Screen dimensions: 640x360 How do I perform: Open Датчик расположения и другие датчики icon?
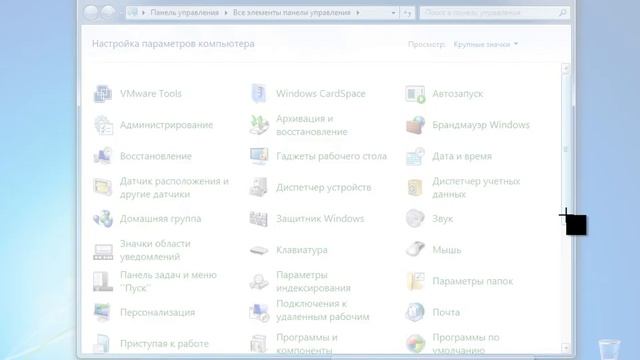point(102,187)
